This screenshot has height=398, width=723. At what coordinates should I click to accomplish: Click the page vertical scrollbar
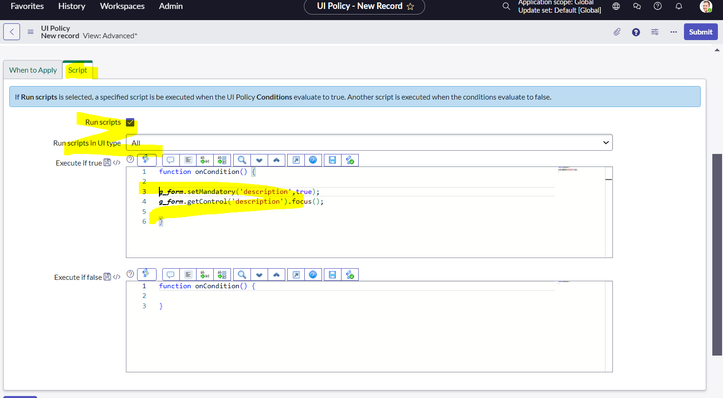pos(717,255)
